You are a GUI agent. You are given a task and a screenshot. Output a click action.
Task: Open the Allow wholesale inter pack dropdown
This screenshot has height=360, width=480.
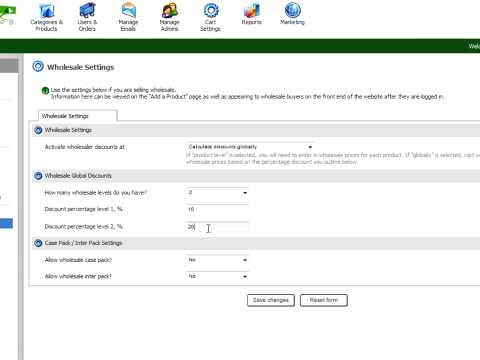pyautogui.click(x=217, y=276)
